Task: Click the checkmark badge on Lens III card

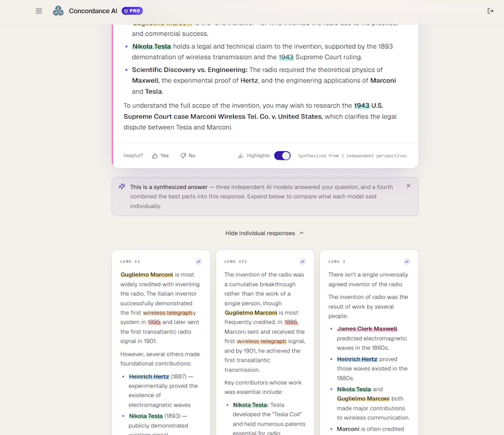Action: pos(302,262)
